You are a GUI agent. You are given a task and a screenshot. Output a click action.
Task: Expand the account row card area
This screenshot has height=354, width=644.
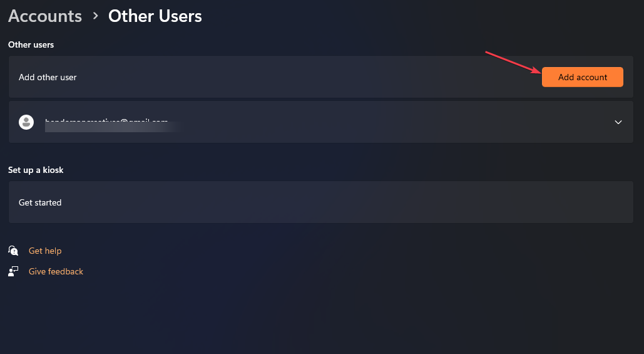[x=321, y=122]
